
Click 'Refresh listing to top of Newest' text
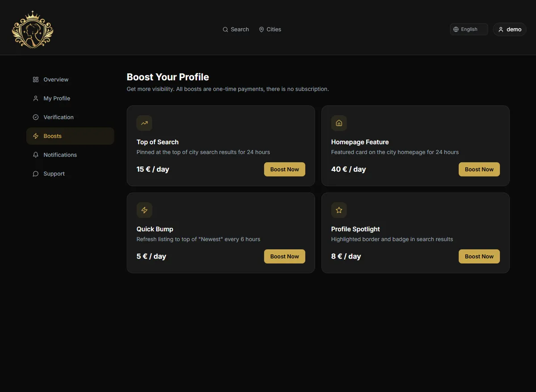198,239
